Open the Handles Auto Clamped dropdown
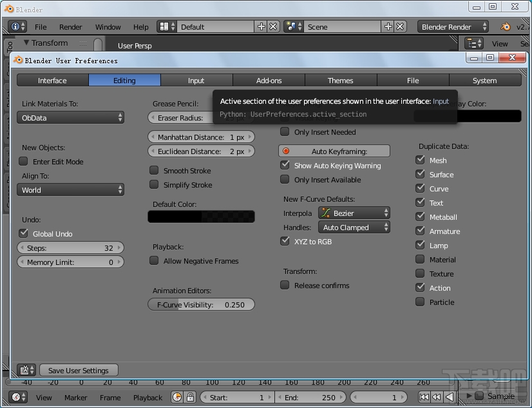Viewport: 532px width, 408px height. click(x=354, y=227)
